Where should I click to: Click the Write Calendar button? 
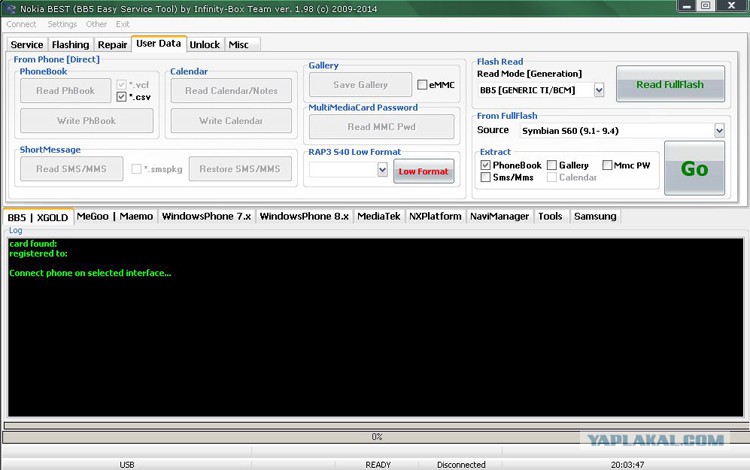[x=231, y=120]
